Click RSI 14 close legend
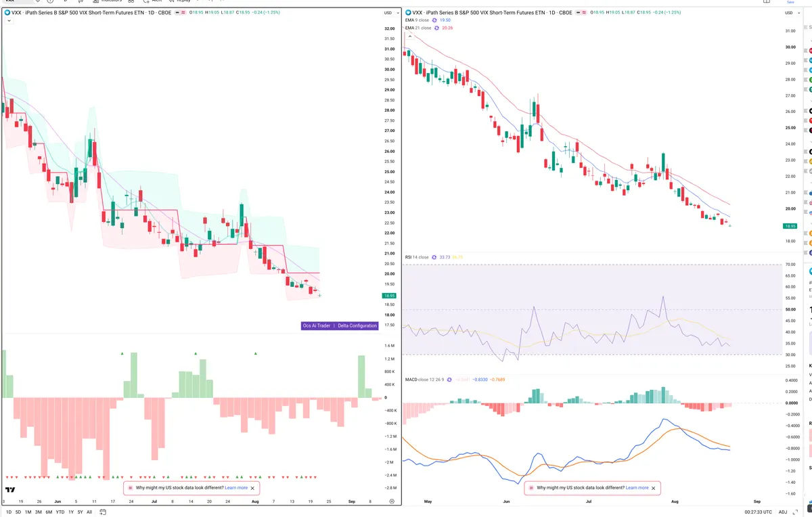Image resolution: width=812 pixels, height=517 pixels. coord(417,257)
